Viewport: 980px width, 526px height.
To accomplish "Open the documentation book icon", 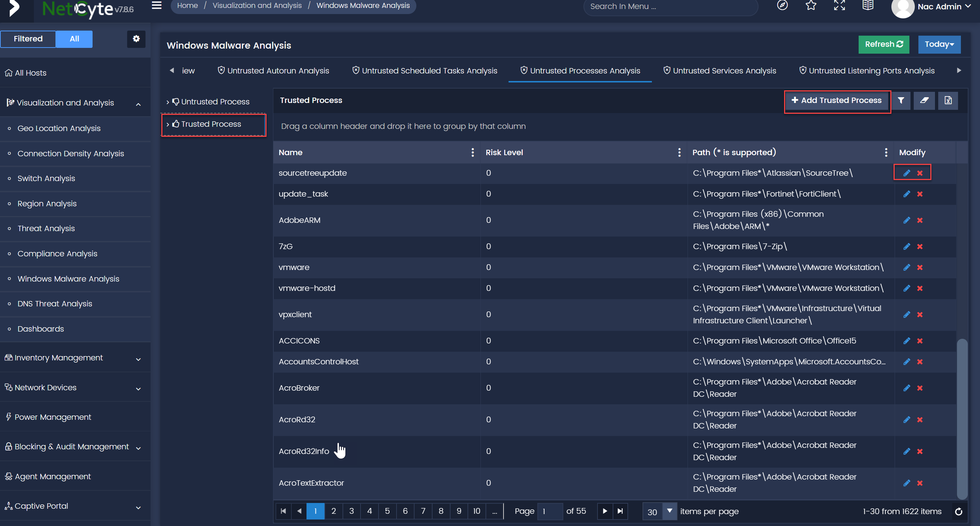I will tap(868, 5).
